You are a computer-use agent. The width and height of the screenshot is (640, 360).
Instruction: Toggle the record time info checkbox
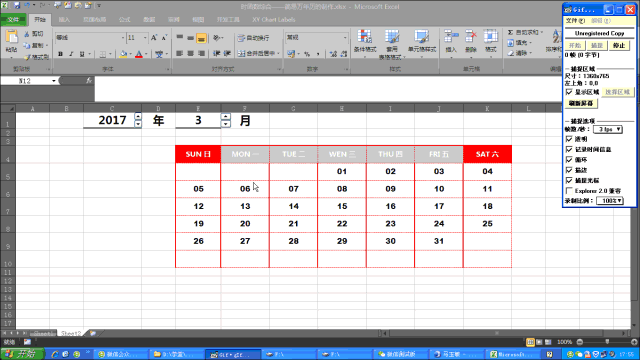pos(569,149)
